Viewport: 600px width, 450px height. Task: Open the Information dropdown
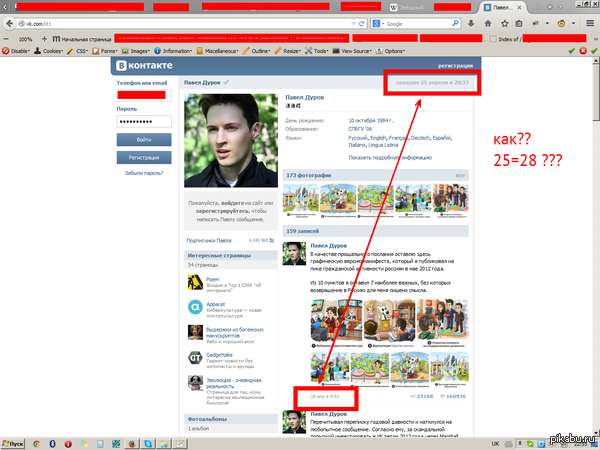tap(173, 51)
